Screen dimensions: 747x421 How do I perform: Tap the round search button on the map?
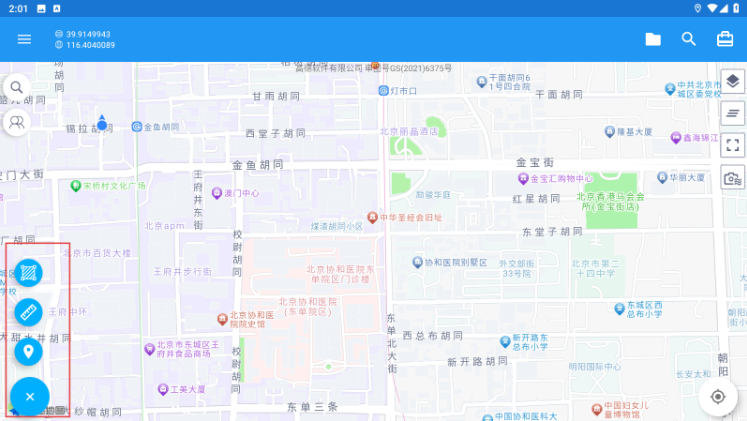pos(16,88)
